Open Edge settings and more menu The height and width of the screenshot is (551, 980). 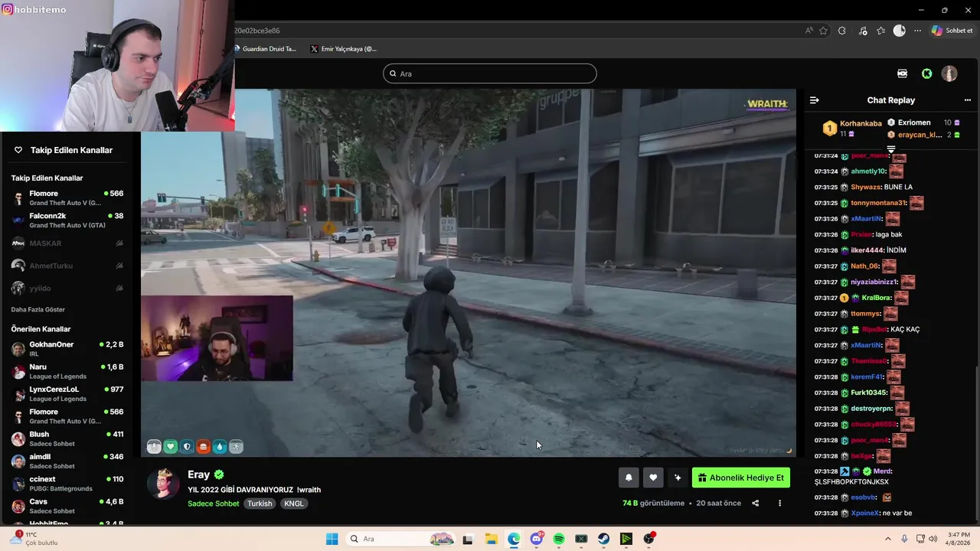tap(917, 31)
